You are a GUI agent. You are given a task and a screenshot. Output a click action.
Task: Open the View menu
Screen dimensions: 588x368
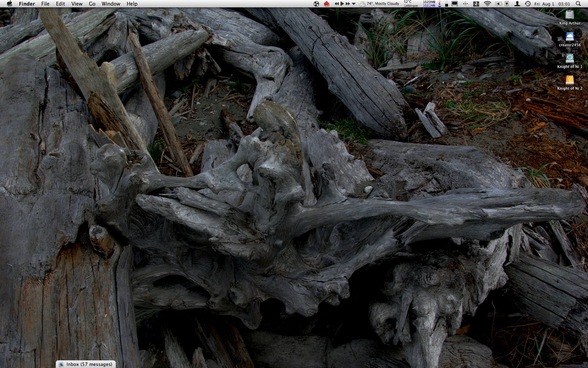pyautogui.click(x=77, y=4)
